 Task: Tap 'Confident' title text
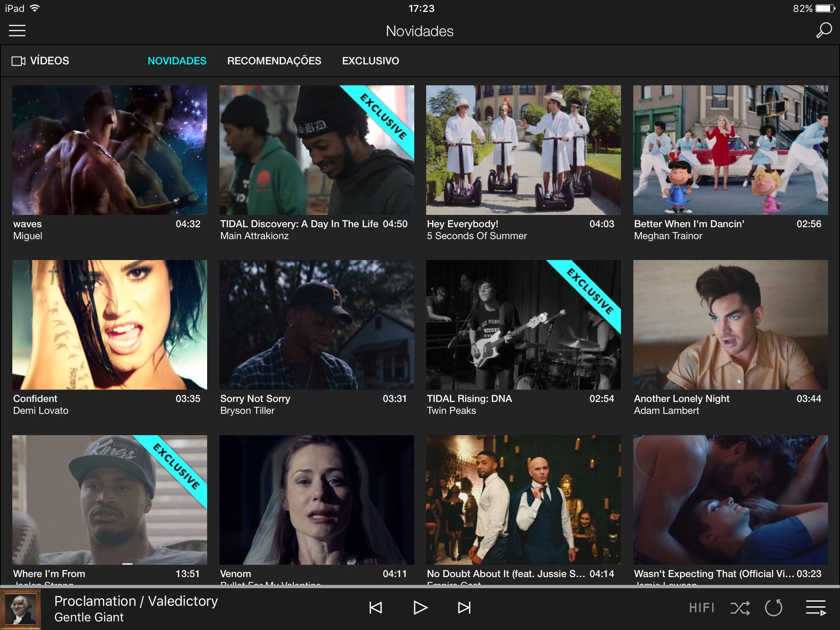pos(35,399)
